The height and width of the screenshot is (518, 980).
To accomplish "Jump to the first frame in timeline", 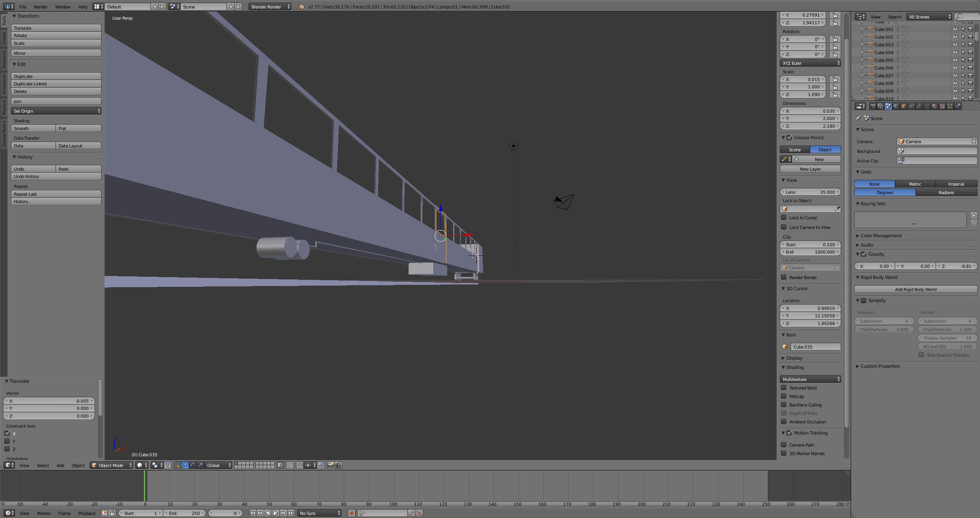I will [x=252, y=513].
